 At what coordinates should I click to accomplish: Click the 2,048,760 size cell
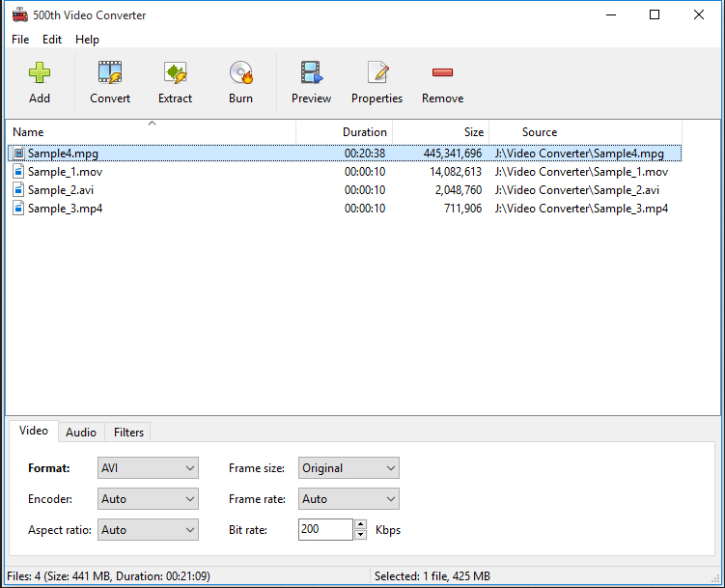coord(459,190)
